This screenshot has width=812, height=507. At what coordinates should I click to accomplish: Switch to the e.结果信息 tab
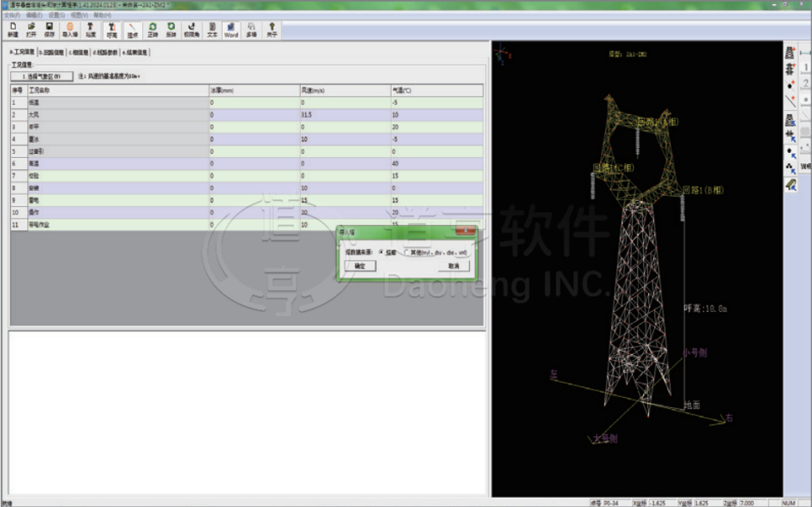coord(134,52)
